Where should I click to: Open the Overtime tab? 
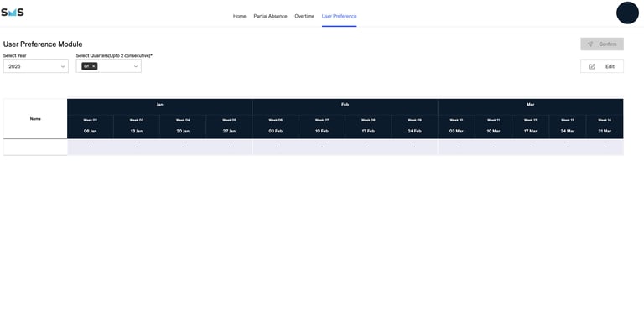(x=304, y=17)
